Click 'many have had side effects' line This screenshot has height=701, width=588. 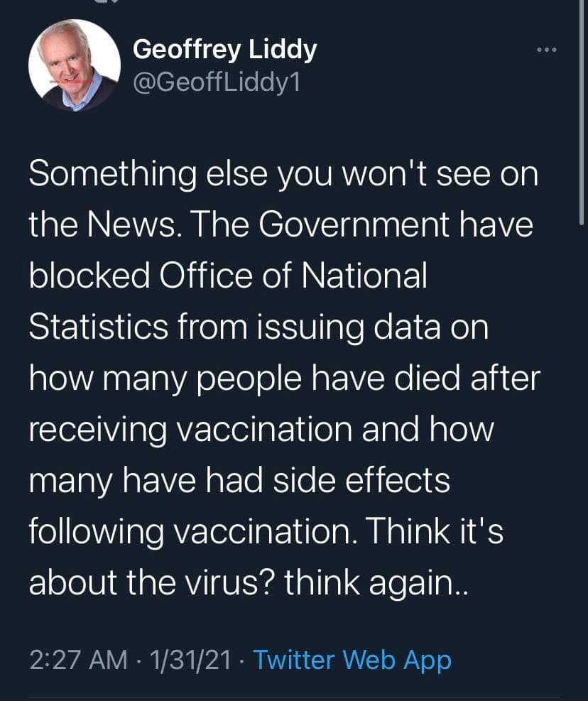pos(239,480)
